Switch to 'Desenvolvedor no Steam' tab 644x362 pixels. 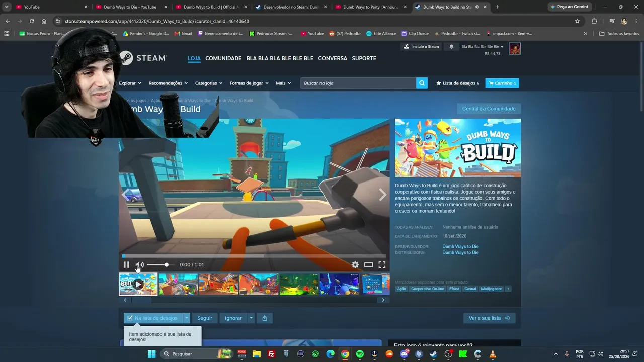click(290, 7)
